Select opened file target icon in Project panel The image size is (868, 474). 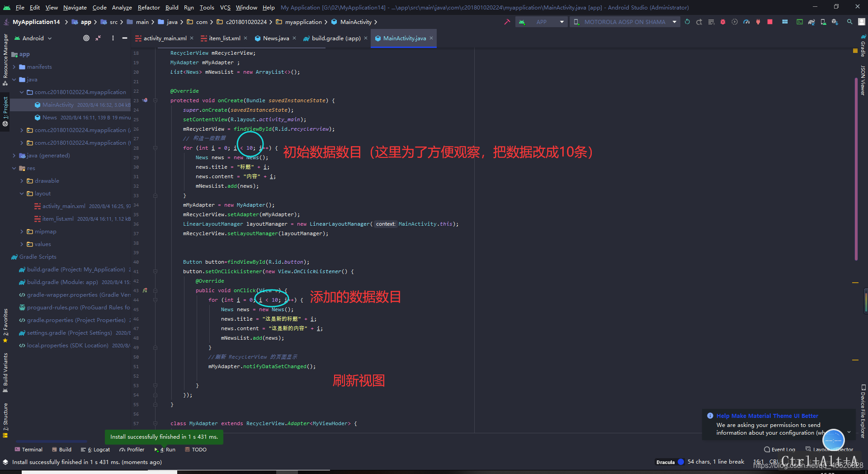86,38
